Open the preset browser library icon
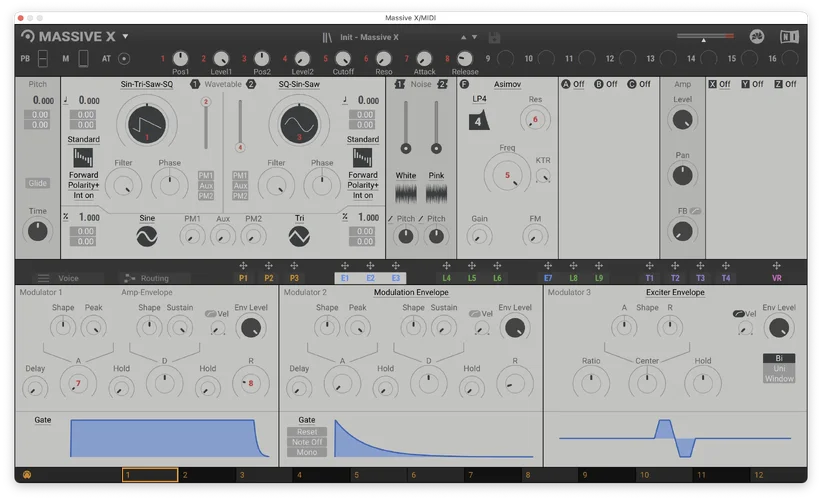This screenshot has width=822, height=500. (x=326, y=37)
